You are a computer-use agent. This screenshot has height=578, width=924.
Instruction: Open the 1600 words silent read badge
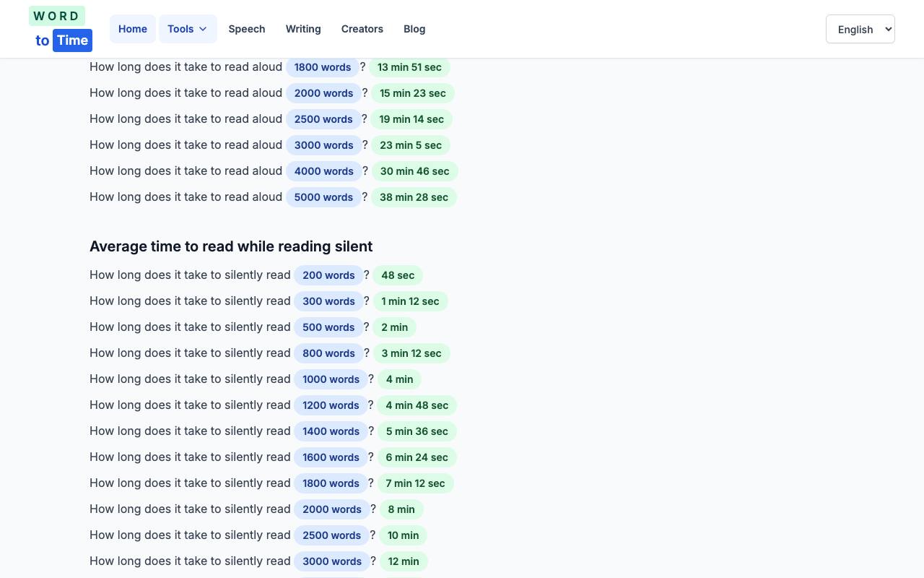[331, 457]
